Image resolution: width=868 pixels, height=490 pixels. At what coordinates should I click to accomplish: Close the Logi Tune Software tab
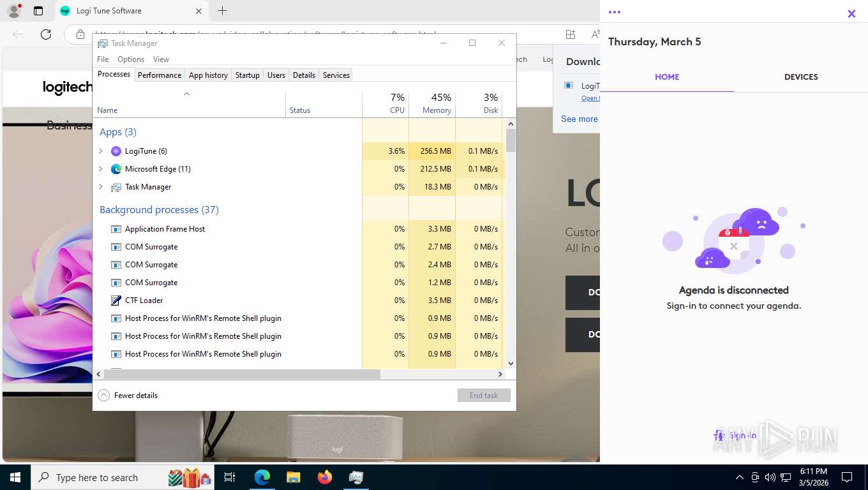198,11
